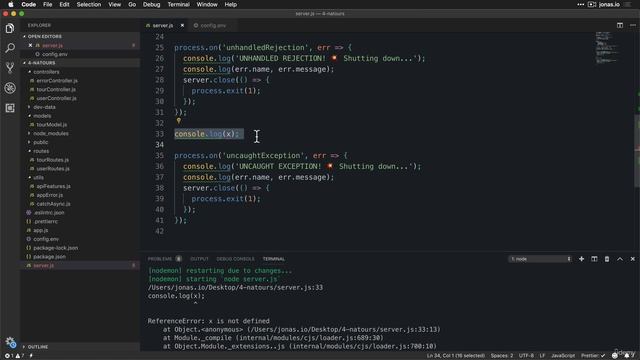
Task: Collapse the models folder
Action: pyautogui.click(x=42, y=116)
